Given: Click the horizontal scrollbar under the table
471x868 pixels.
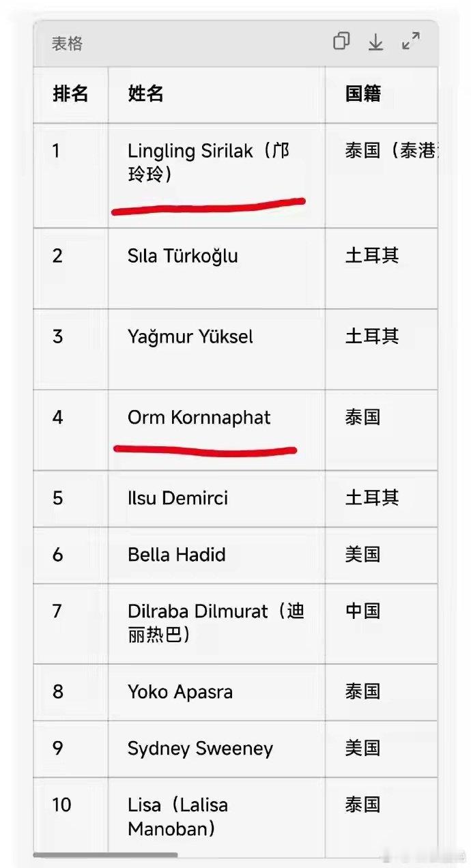Looking at the screenshot, I should pos(105,854).
